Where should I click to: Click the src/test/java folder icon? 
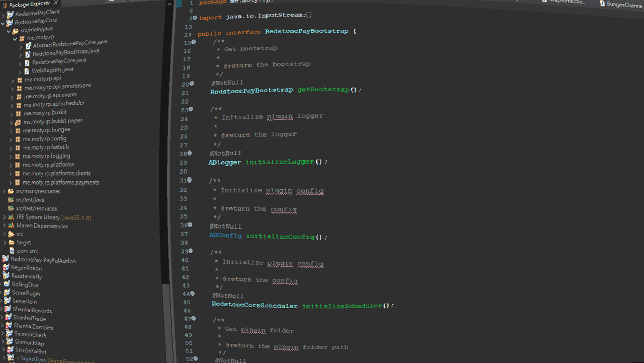(x=11, y=200)
